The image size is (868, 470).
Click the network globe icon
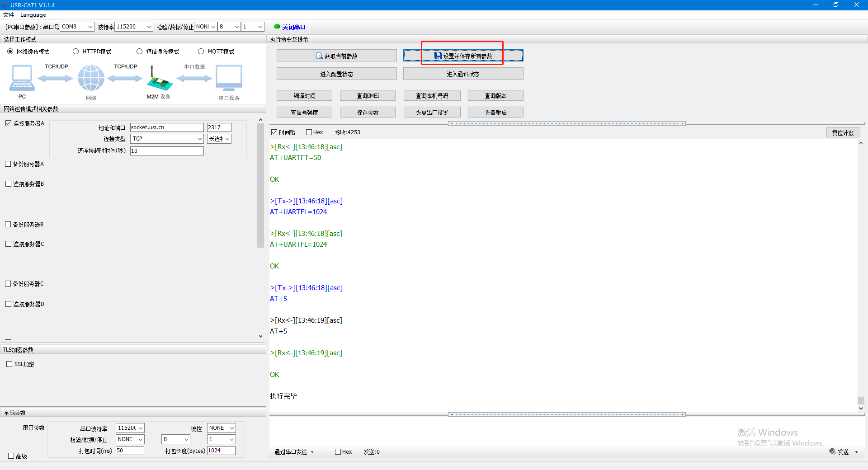91,78
